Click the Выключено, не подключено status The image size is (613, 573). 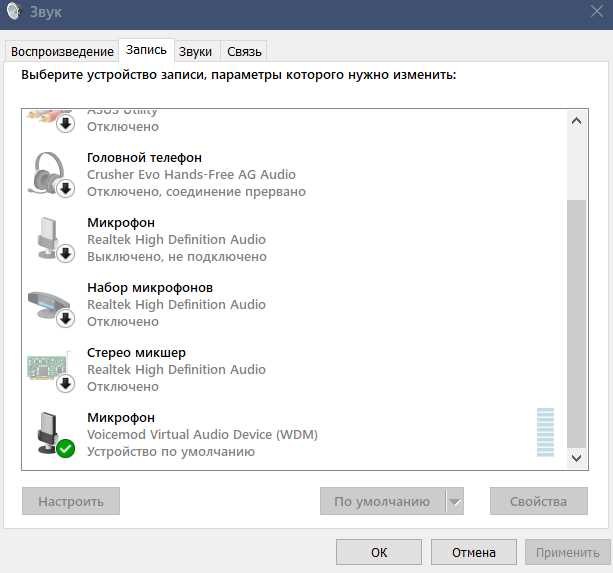point(177,257)
